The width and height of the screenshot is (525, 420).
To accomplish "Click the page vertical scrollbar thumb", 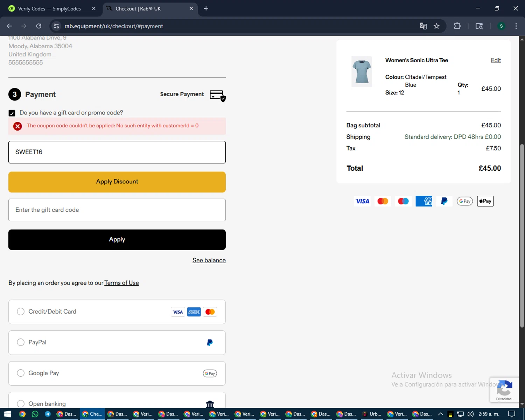I will pyautogui.click(x=522, y=236).
